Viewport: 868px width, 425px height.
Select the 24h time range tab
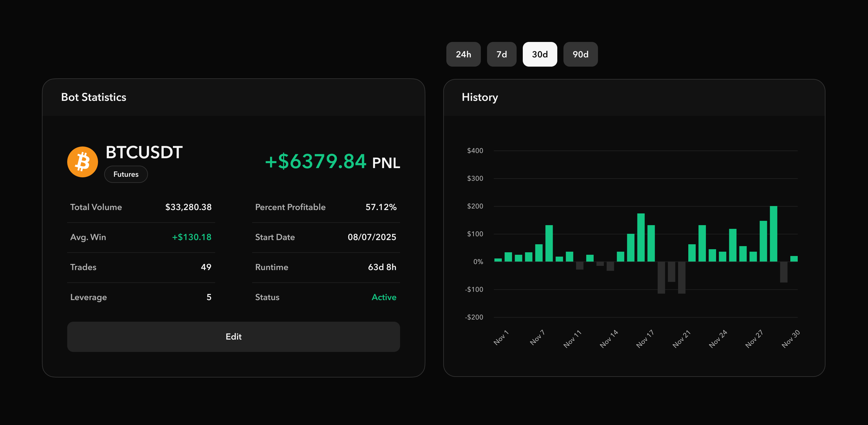click(x=463, y=54)
